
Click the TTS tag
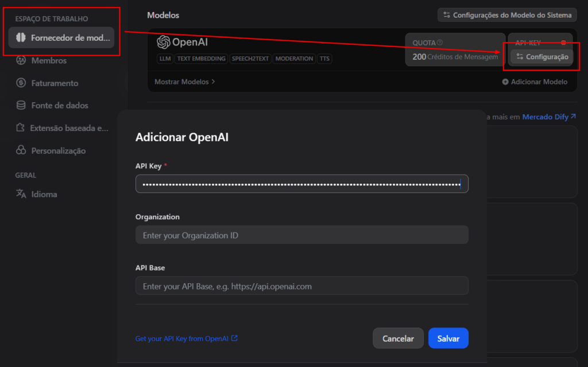(325, 59)
